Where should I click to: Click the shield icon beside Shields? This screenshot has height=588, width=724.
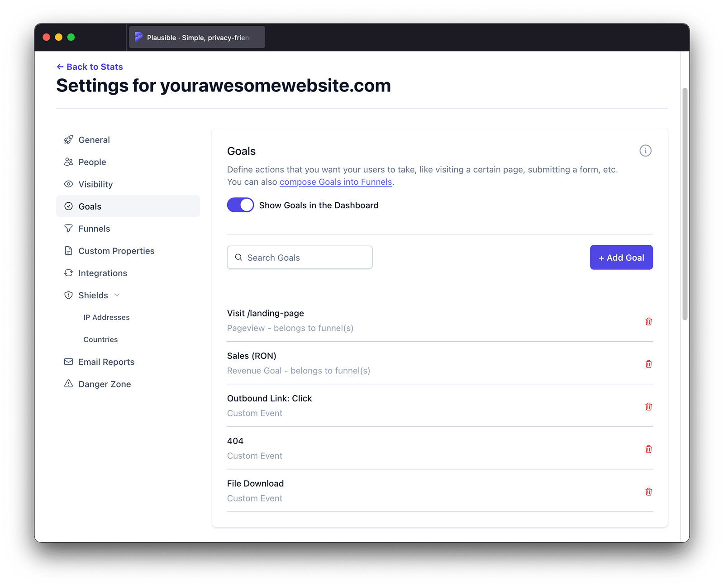[x=68, y=295]
